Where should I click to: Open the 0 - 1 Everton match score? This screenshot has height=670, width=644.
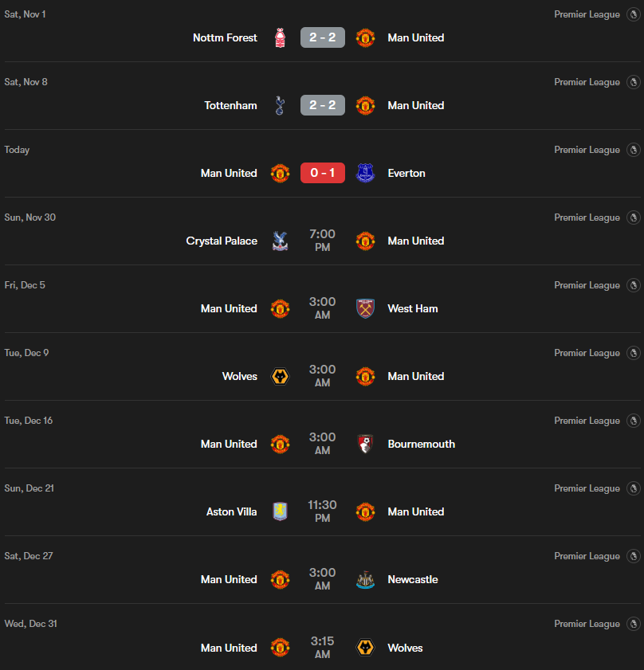[323, 173]
